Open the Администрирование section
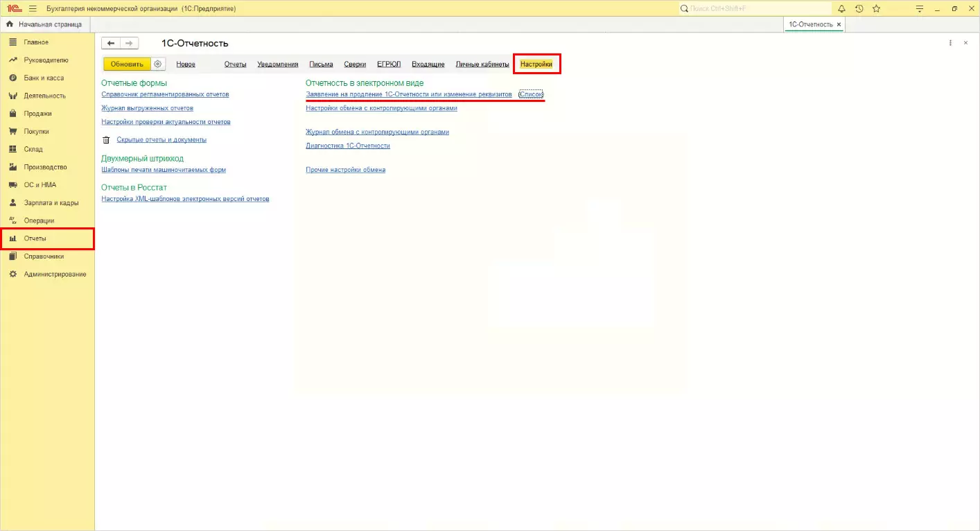The image size is (980, 531). 47,275
